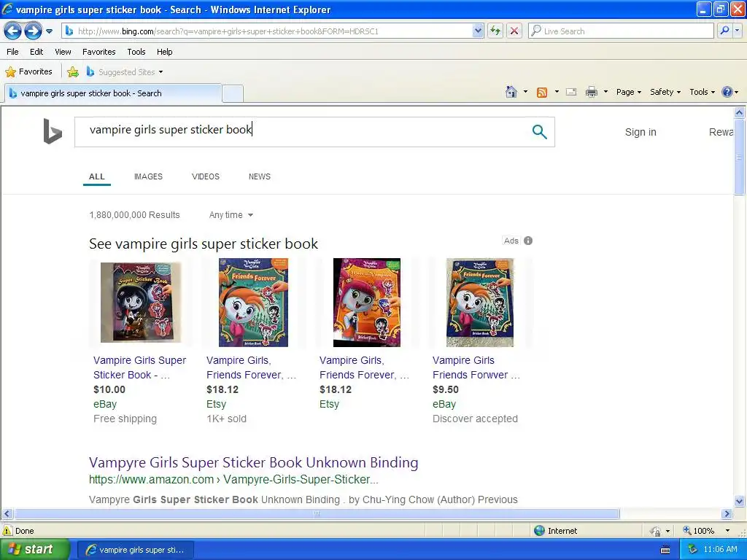Click the Internet zone globe icon
This screenshot has height=560, width=747.
(539, 531)
